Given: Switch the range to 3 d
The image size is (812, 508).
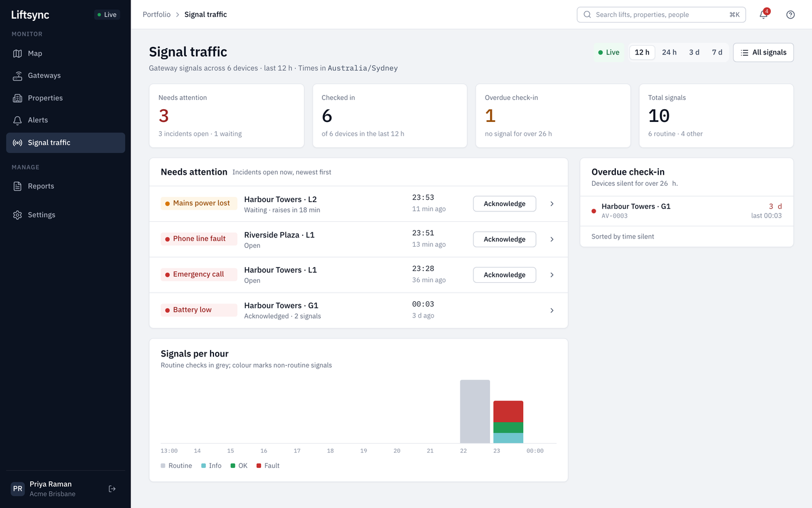Looking at the screenshot, I should 694,52.
